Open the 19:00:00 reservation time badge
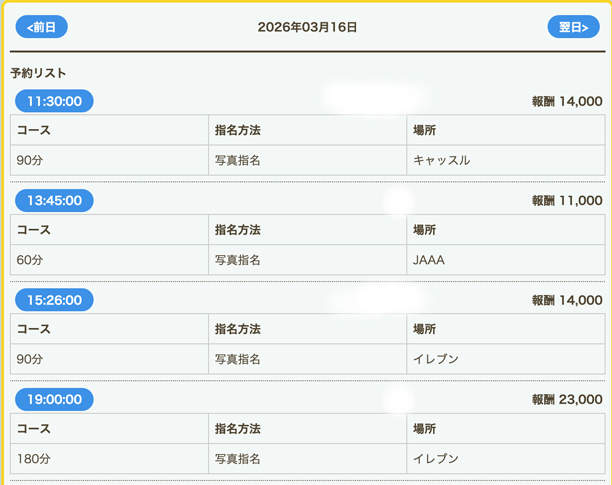This screenshot has width=612, height=485. 54,400
